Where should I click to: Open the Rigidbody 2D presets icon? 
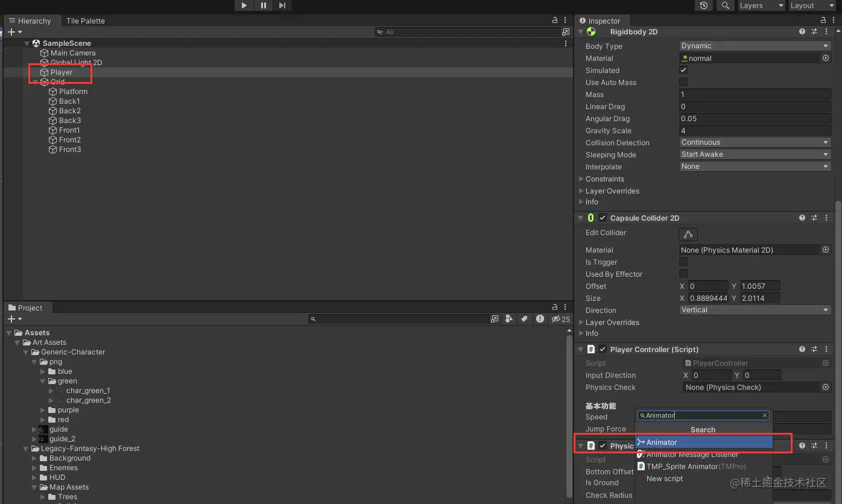tap(814, 31)
